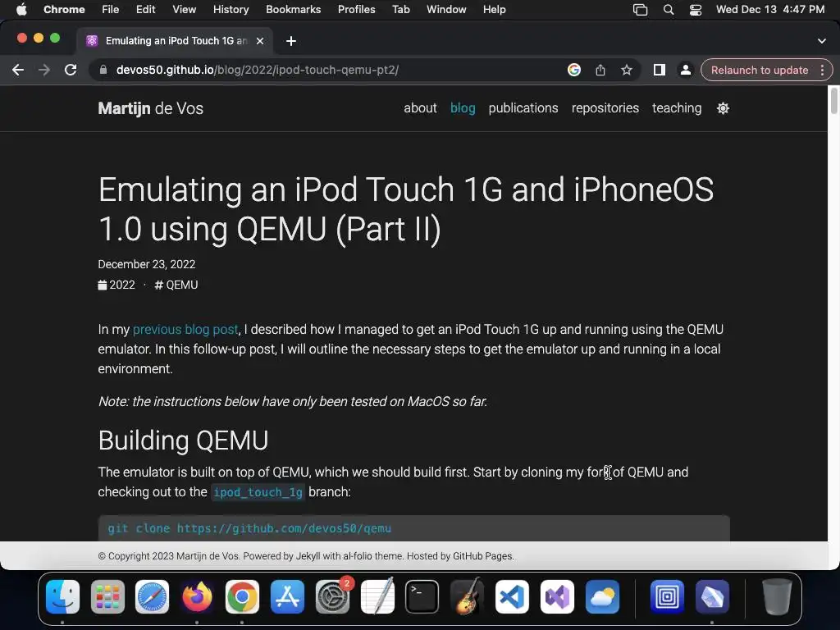This screenshot has height=630, width=840.
Task: Open System Settings from the Dock
Action: (x=332, y=597)
